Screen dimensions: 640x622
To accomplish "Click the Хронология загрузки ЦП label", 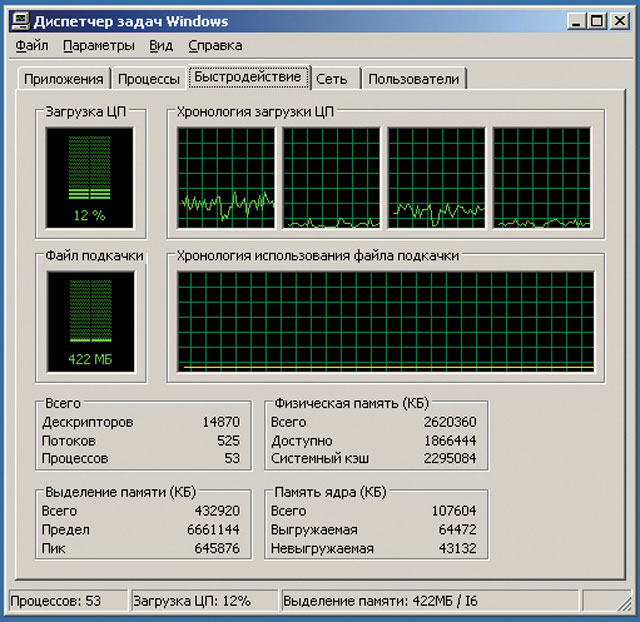I will pyautogui.click(x=255, y=111).
